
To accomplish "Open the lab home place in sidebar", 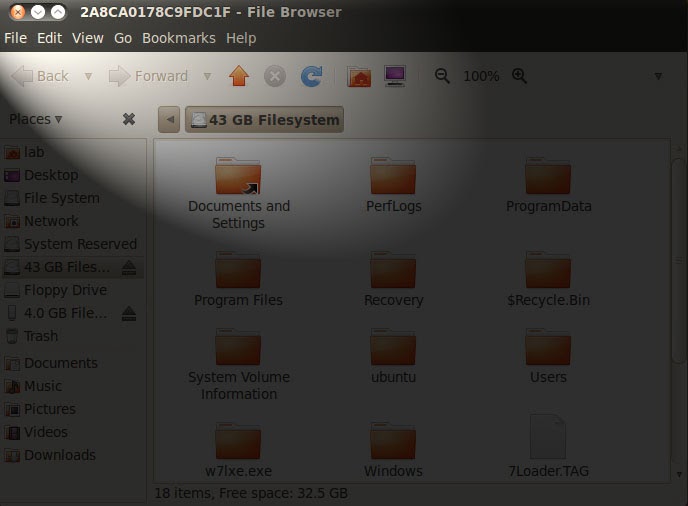I will click(73, 152).
